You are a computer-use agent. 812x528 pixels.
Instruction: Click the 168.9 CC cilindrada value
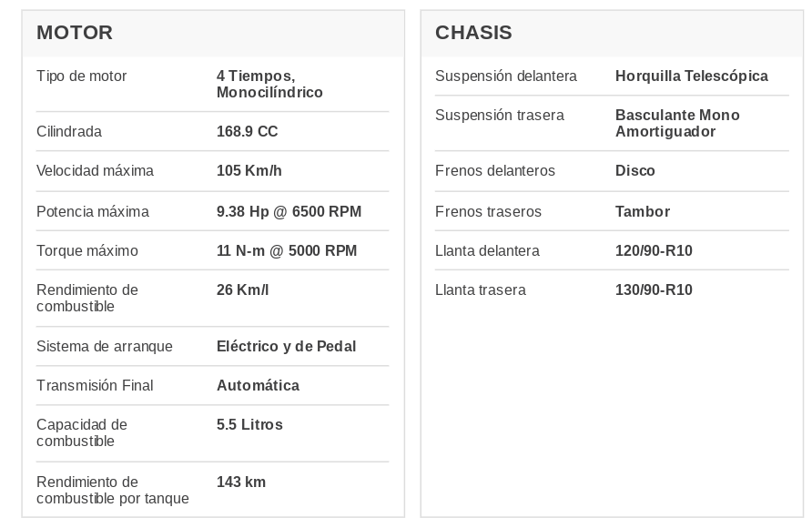click(247, 131)
